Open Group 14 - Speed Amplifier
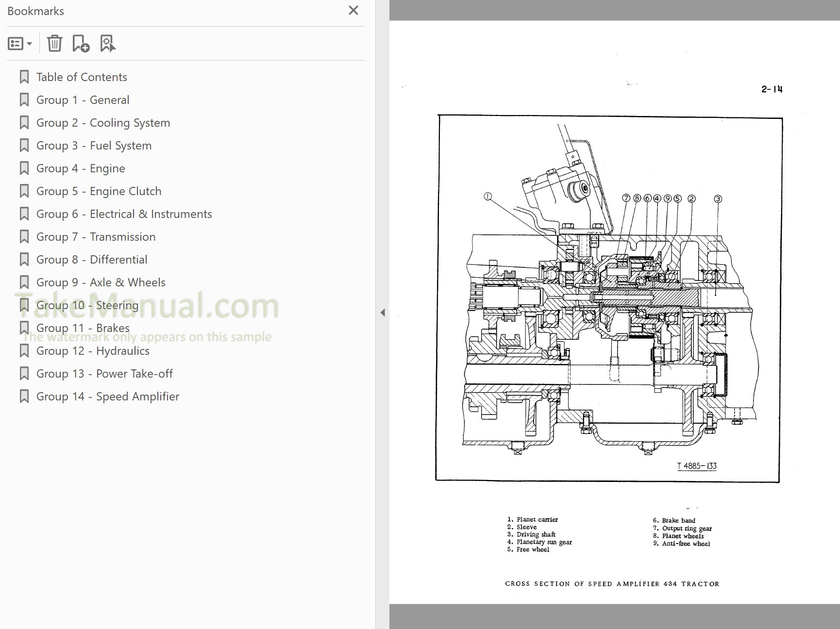Screen dimensions: 840x629 (x=108, y=396)
